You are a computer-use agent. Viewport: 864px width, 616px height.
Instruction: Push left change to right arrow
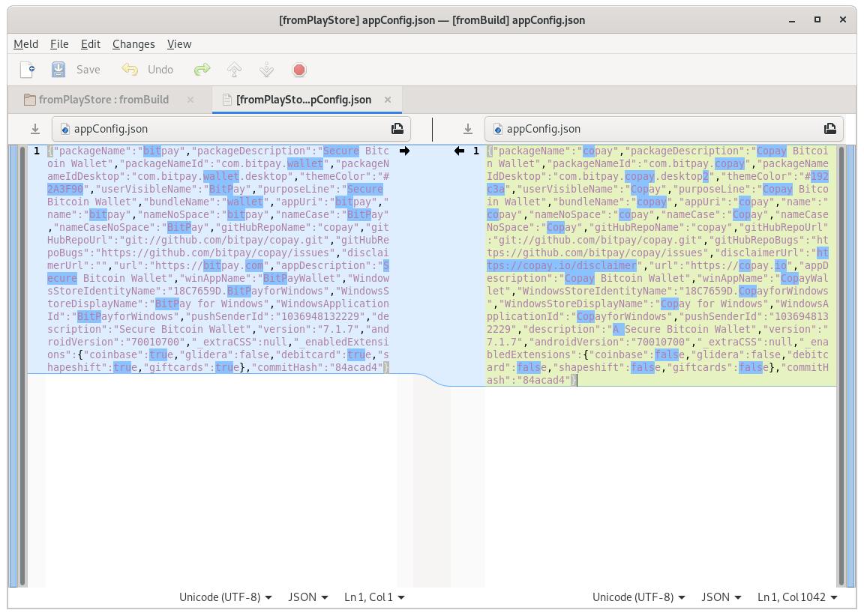(x=405, y=151)
